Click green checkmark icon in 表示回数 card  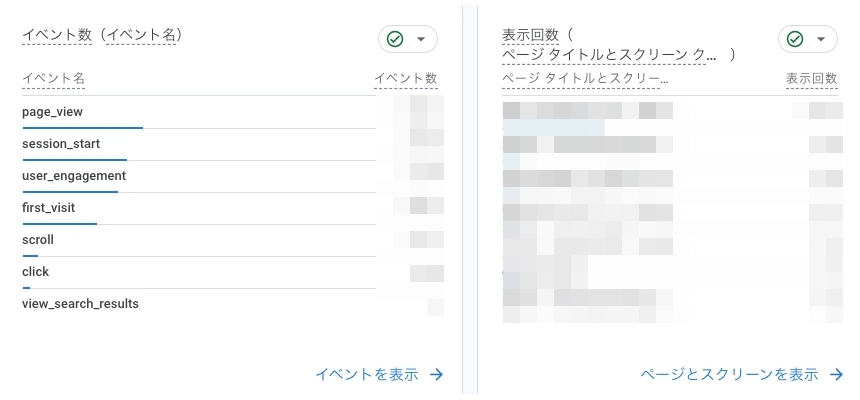pos(795,39)
